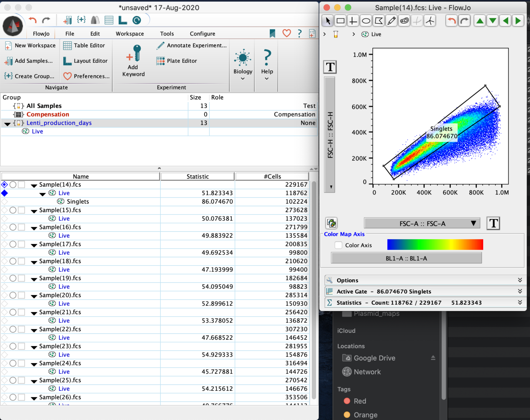Image resolution: width=530 pixels, height=420 pixels.
Task: Click New Workspace button
Action: click(30, 46)
